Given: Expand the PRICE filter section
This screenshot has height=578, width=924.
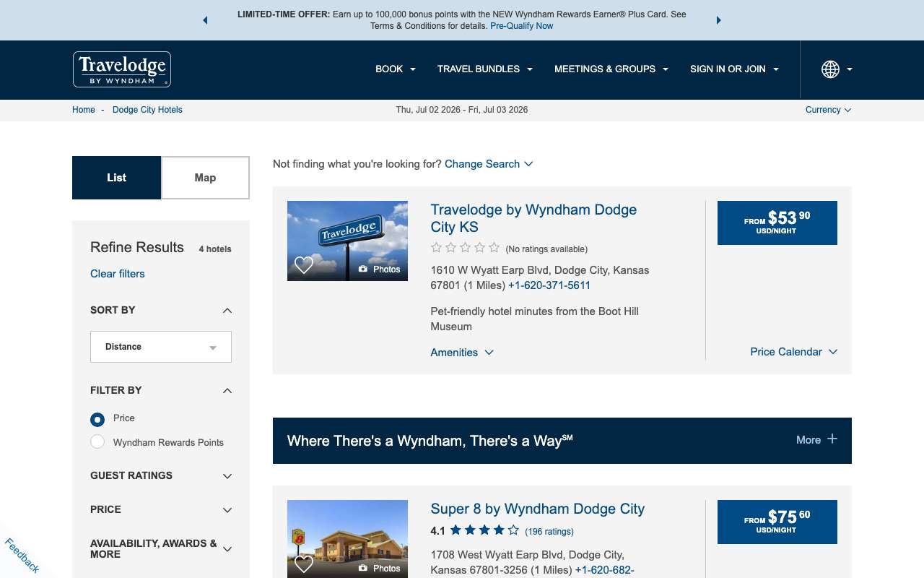Looking at the screenshot, I should point(161,509).
